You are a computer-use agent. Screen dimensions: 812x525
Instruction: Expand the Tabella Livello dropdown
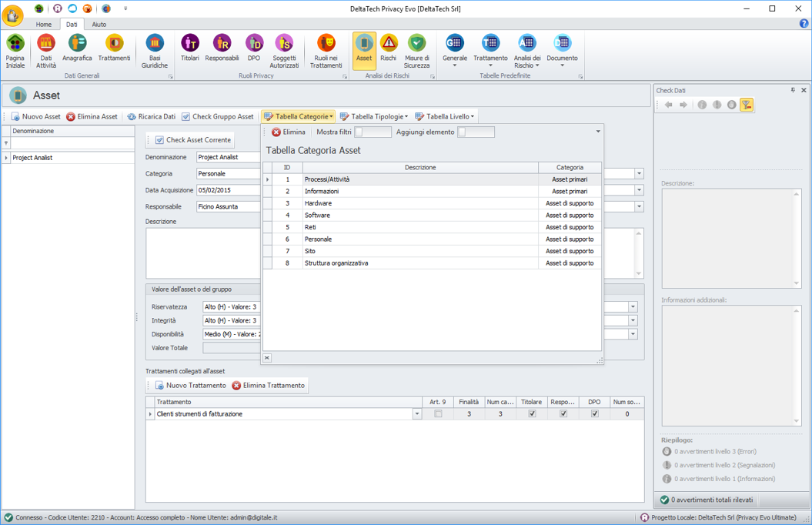click(445, 117)
